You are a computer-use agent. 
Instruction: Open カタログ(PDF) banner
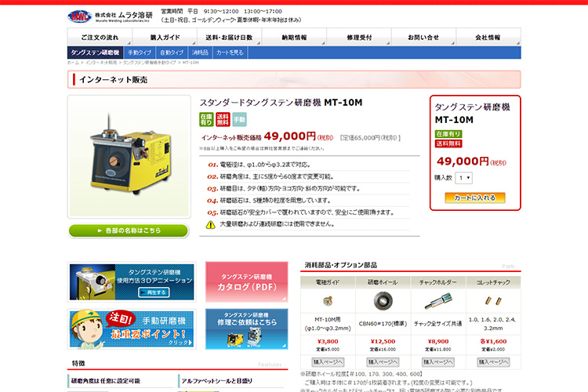pyautogui.click(x=246, y=281)
